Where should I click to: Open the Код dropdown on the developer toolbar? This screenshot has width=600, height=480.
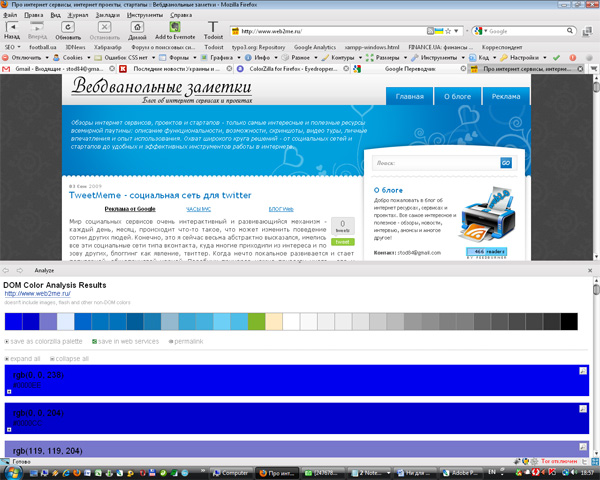click(x=494, y=58)
